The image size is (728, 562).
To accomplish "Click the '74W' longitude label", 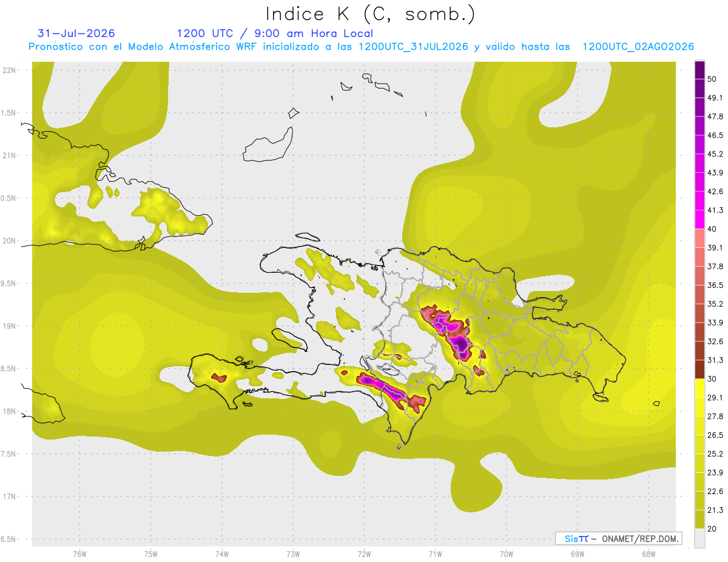I will pos(221,554).
